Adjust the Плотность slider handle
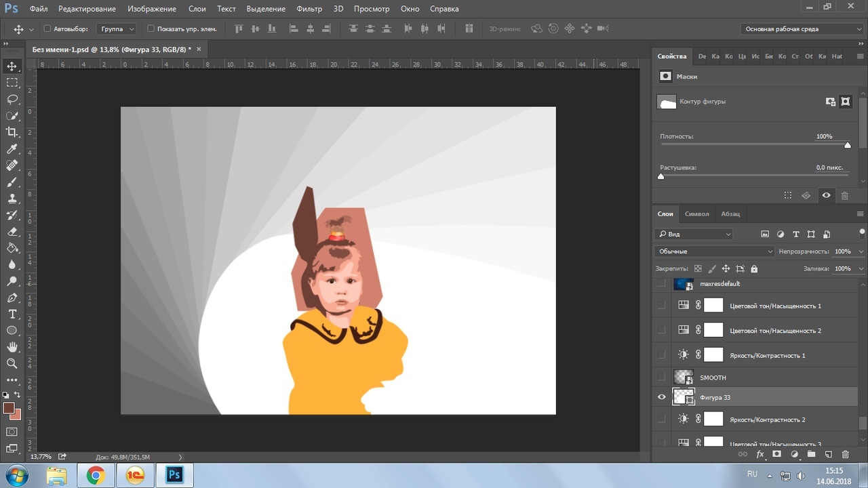This screenshot has width=868, height=488. pos(848,145)
